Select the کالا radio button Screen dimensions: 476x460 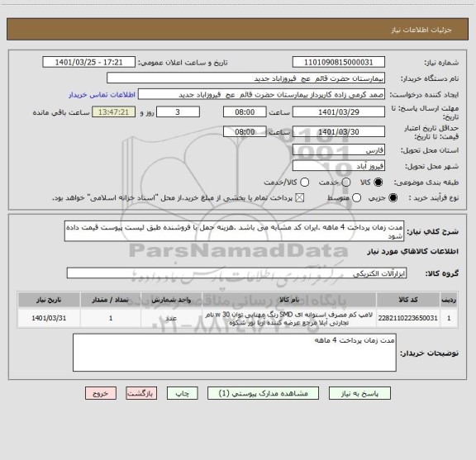click(x=378, y=182)
